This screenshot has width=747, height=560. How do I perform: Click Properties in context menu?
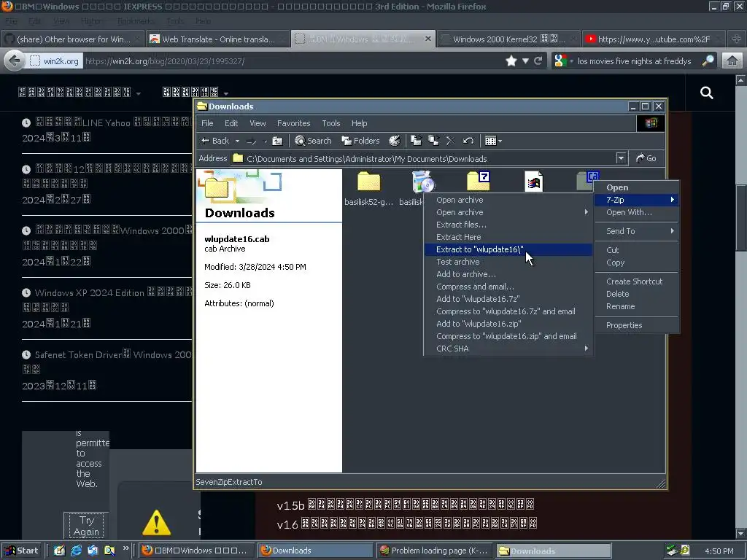(636, 325)
